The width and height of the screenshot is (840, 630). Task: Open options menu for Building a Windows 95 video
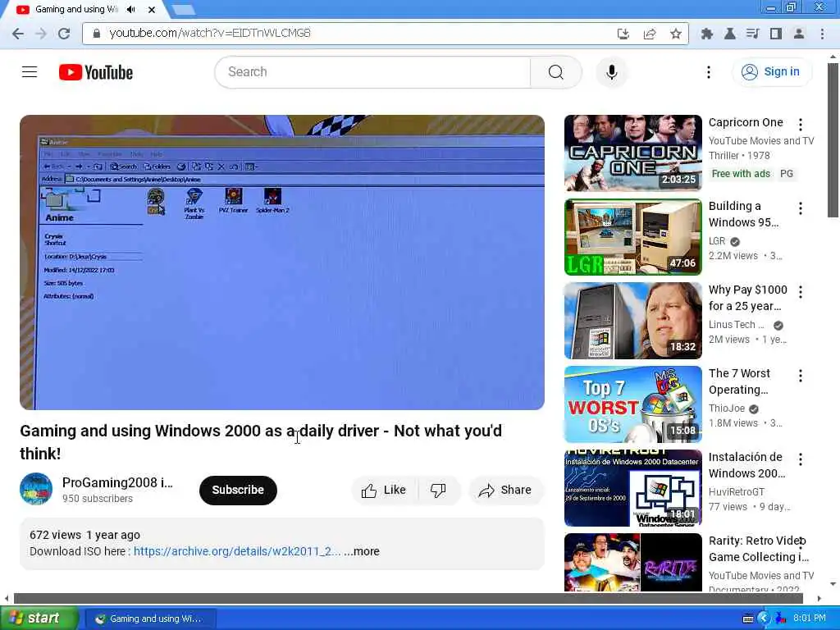(x=801, y=208)
